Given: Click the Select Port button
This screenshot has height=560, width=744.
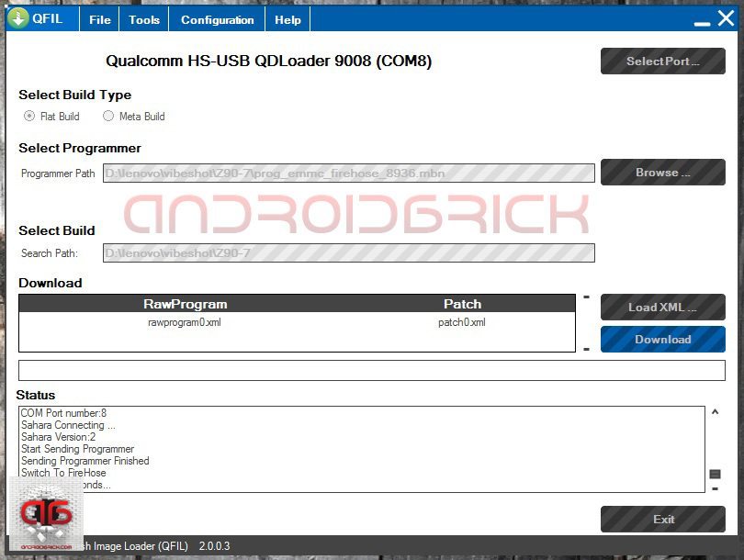Looking at the screenshot, I should [662, 62].
